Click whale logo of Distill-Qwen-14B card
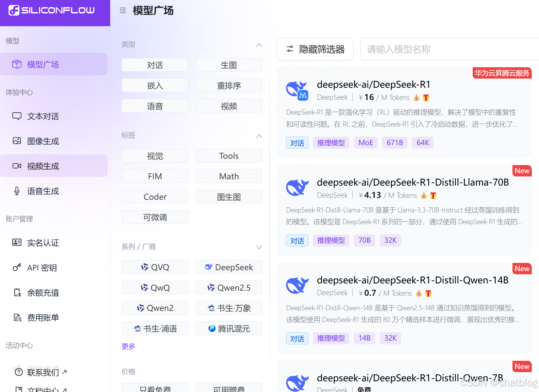Viewport: 539px width, 392px height. (297, 285)
